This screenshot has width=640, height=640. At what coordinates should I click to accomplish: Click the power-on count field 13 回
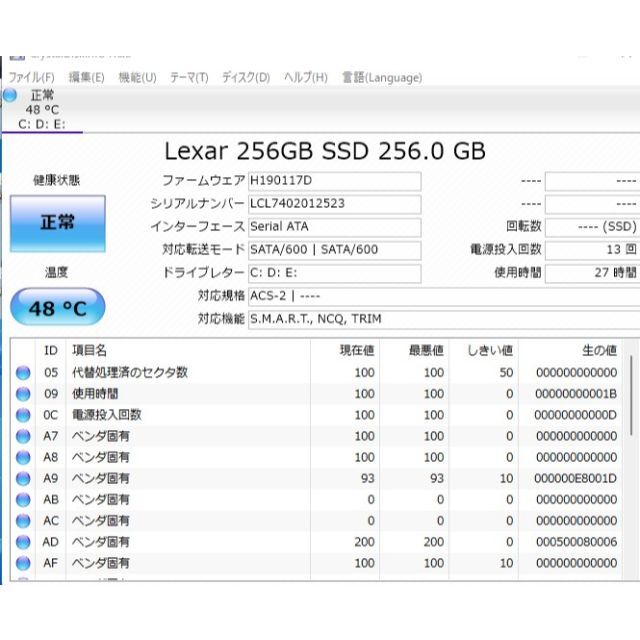point(592,250)
